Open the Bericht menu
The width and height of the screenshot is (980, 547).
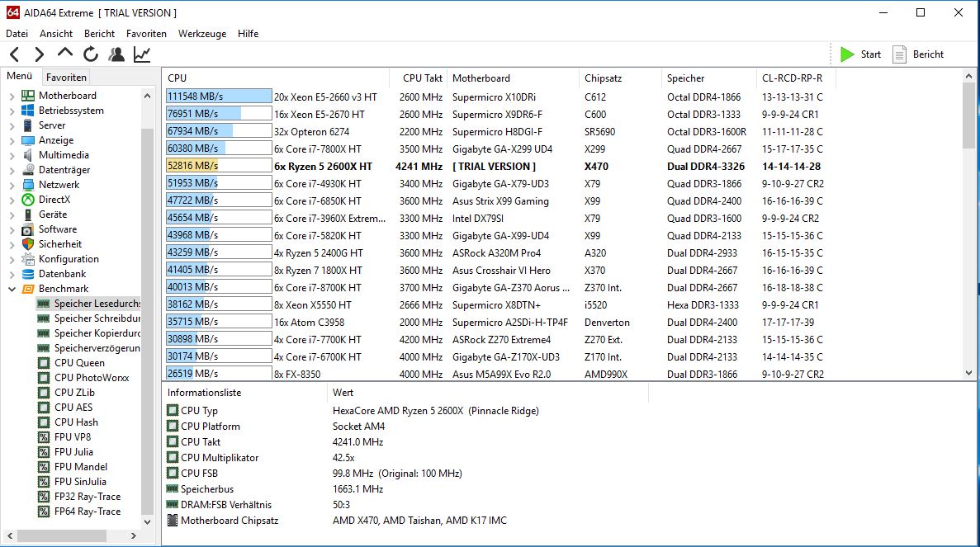(99, 34)
